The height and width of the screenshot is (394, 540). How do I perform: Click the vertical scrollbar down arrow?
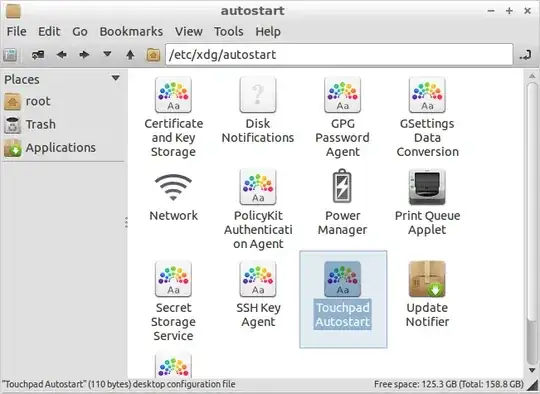(532, 371)
